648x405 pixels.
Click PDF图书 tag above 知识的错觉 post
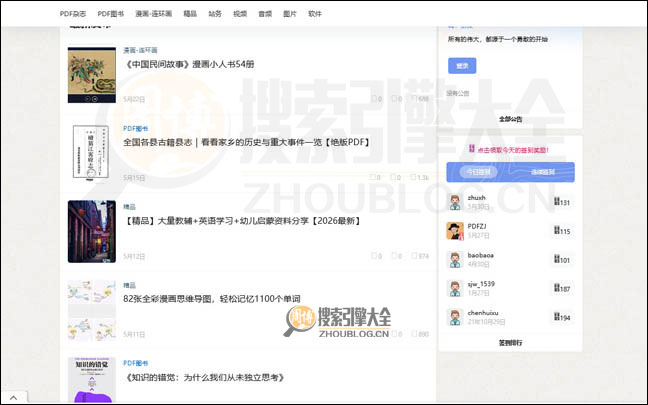point(136,363)
